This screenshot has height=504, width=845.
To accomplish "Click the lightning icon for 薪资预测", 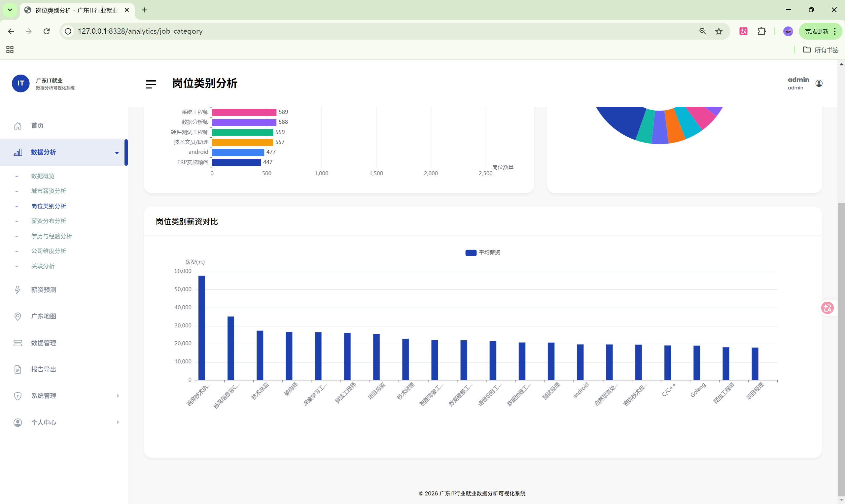I will pyautogui.click(x=18, y=290).
